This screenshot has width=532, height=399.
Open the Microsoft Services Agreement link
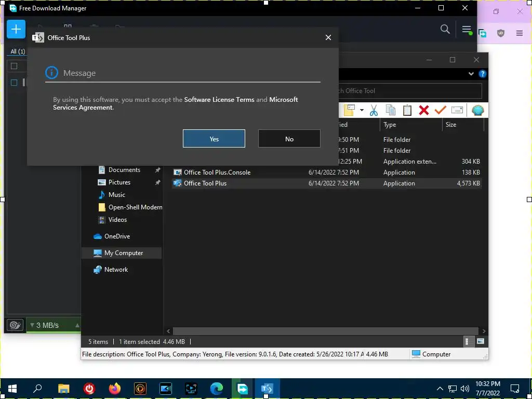click(x=176, y=103)
